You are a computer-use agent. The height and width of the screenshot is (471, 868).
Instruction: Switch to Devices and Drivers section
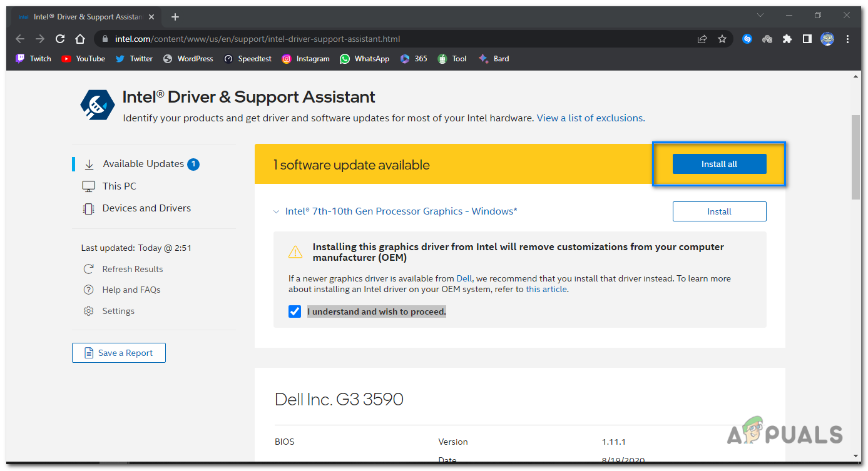click(146, 208)
